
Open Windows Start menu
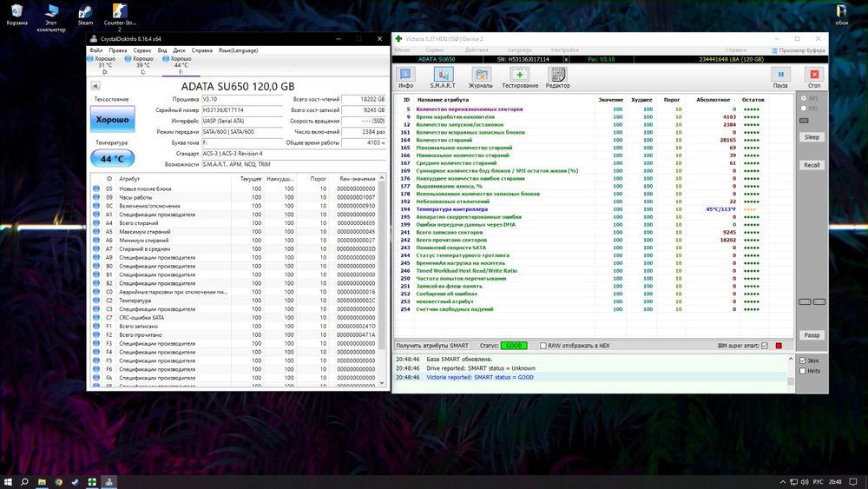pos(8,482)
